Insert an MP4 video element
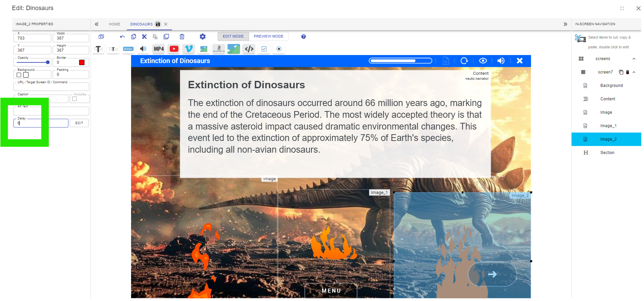644x301 pixels. [159, 49]
